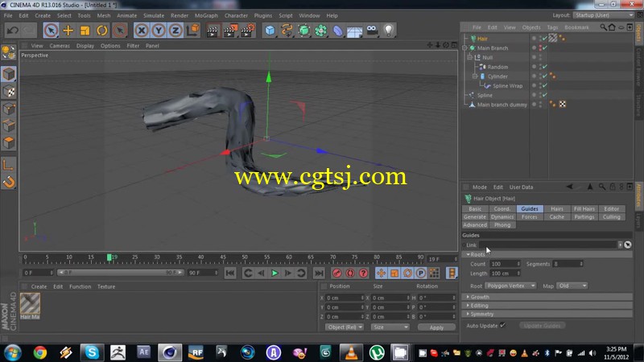
Task: Add a Camera object
Action: (372, 31)
